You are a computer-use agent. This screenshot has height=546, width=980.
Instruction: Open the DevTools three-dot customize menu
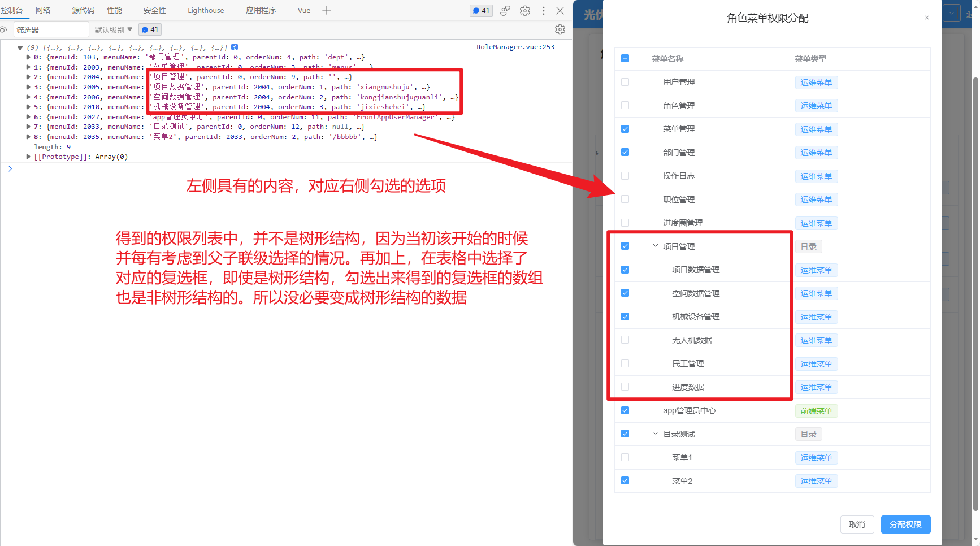543,10
